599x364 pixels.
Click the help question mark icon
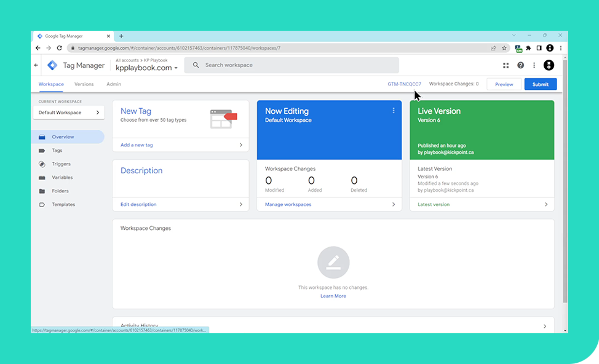pyautogui.click(x=520, y=65)
